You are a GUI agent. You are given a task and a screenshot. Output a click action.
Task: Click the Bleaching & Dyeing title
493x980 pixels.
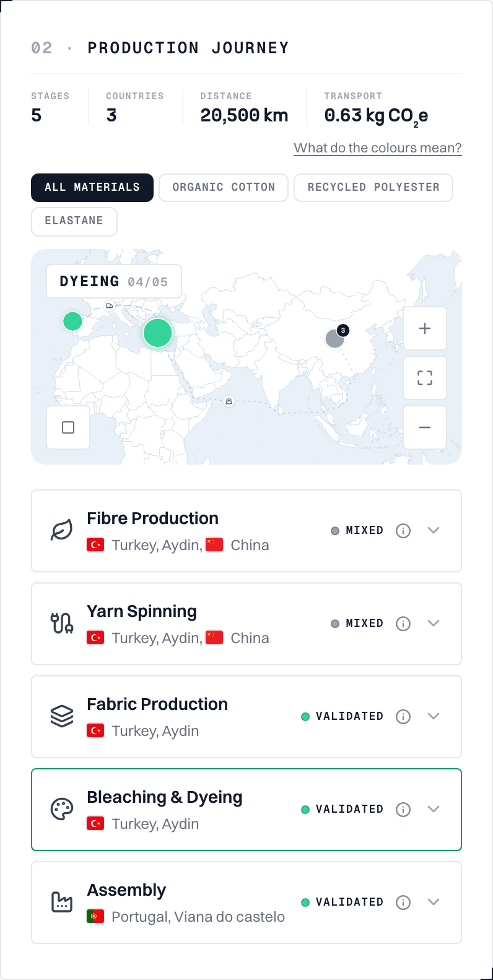[x=165, y=797]
